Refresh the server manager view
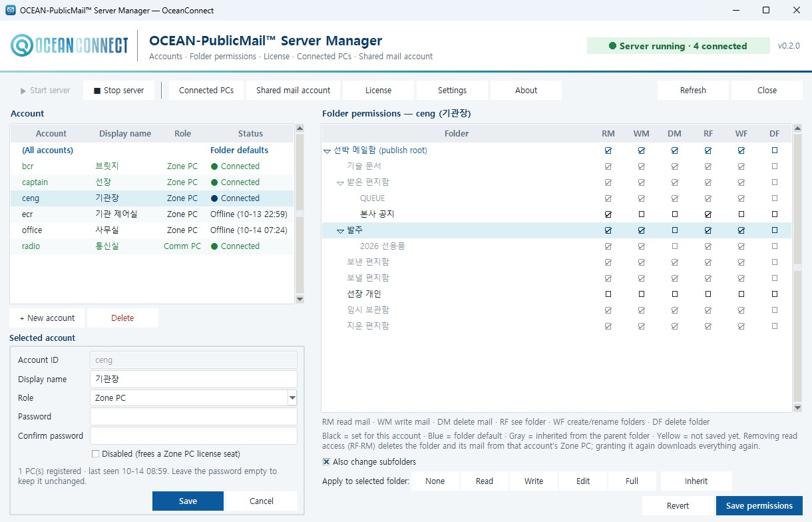This screenshot has height=522, width=812. coord(693,91)
